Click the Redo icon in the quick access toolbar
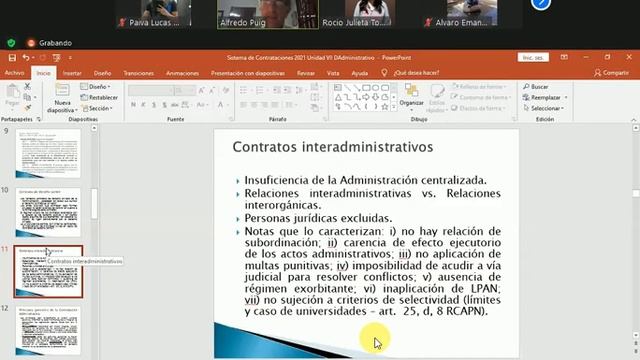The width and height of the screenshot is (640, 360). click(x=42, y=58)
